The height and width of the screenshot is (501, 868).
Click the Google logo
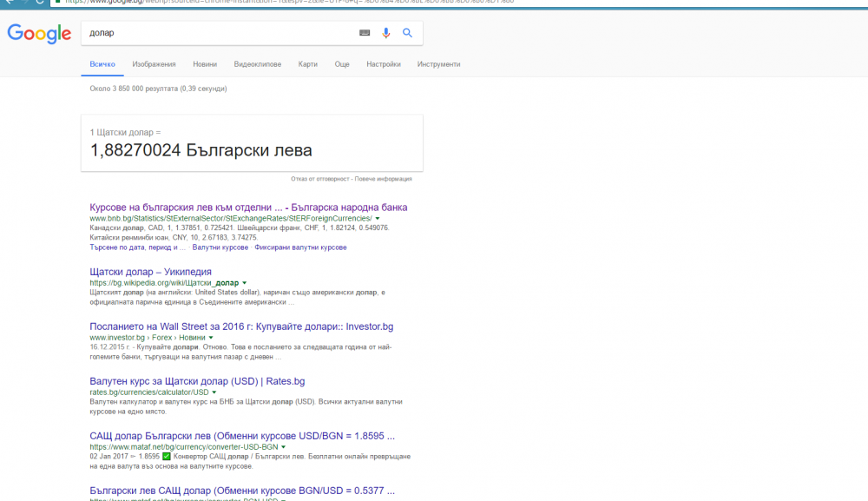[39, 33]
